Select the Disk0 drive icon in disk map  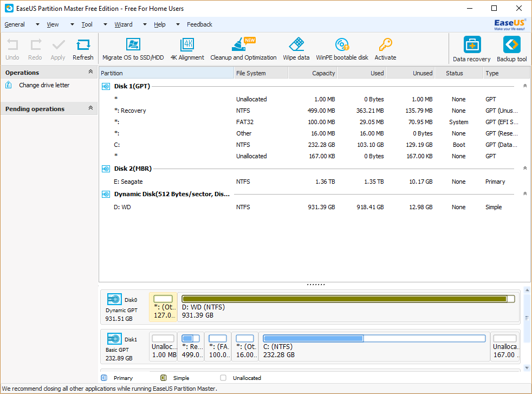click(x=114, y=299)
